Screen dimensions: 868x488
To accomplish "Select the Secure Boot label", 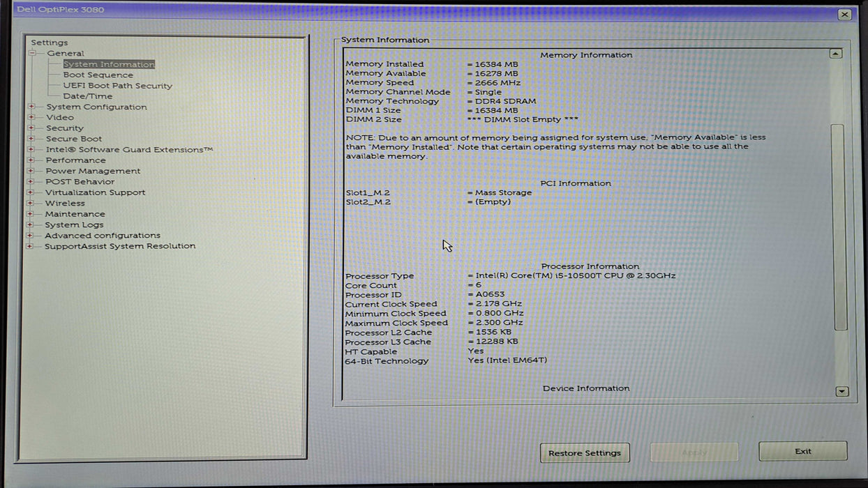I will point(73,139).
